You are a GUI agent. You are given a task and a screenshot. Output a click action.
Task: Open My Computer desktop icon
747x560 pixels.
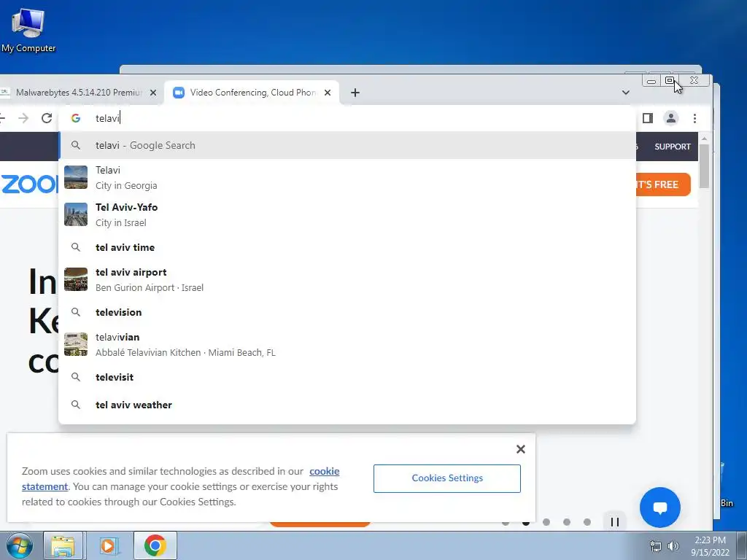click(28, 29)
